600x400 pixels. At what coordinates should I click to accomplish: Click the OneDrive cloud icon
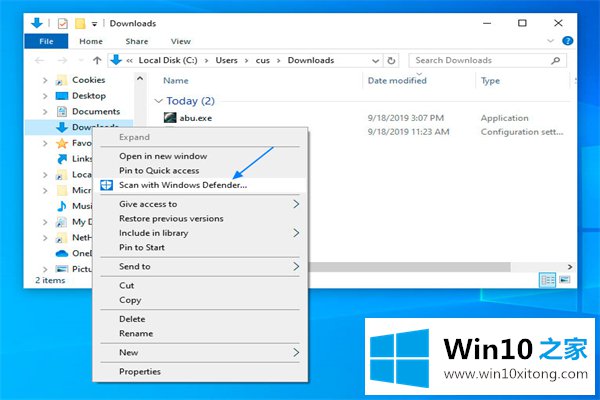[x=62, y=253]
